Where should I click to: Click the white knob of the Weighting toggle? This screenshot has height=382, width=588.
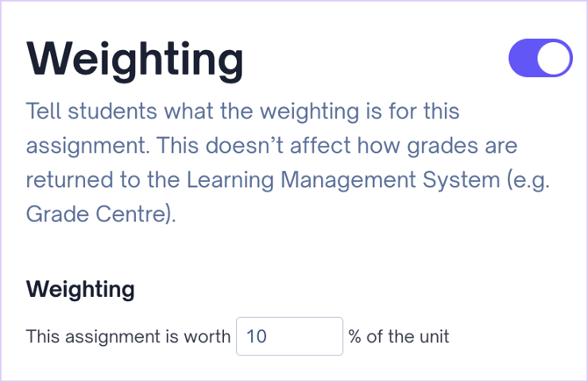pyautogui.click(x=555, y=58)
